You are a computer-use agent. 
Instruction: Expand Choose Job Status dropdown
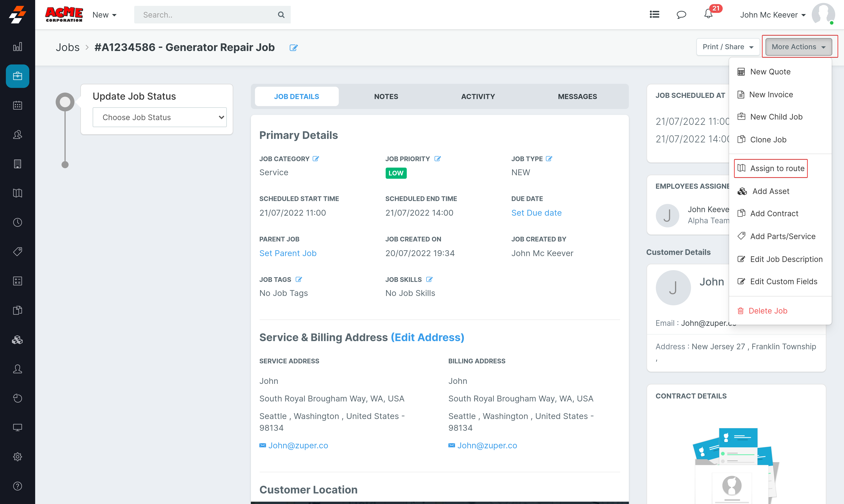[x=159, y=117]
